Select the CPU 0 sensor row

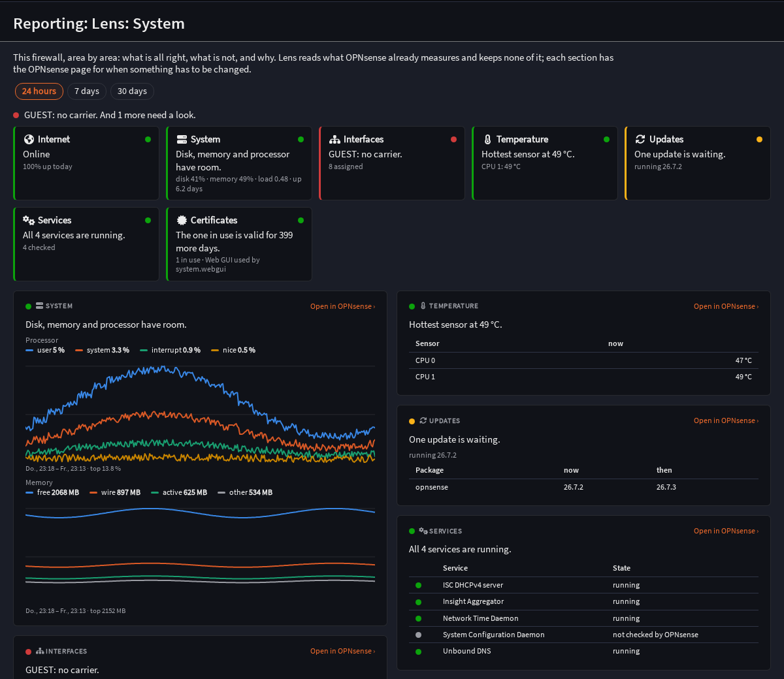583,360
